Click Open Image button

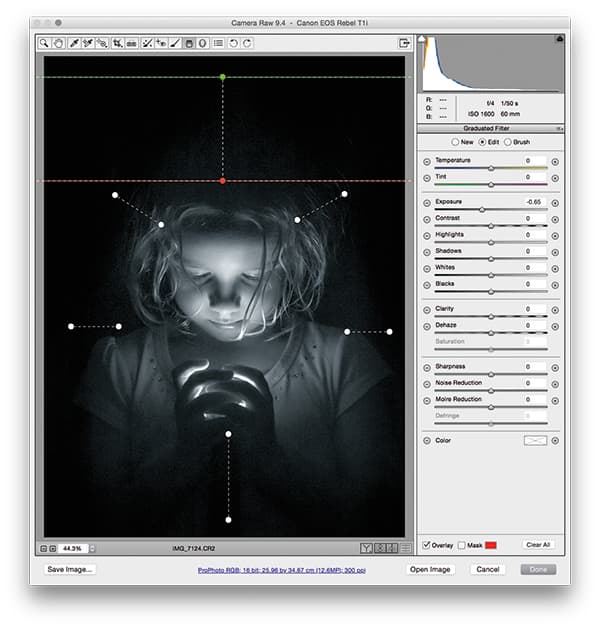tap(430, 570)
